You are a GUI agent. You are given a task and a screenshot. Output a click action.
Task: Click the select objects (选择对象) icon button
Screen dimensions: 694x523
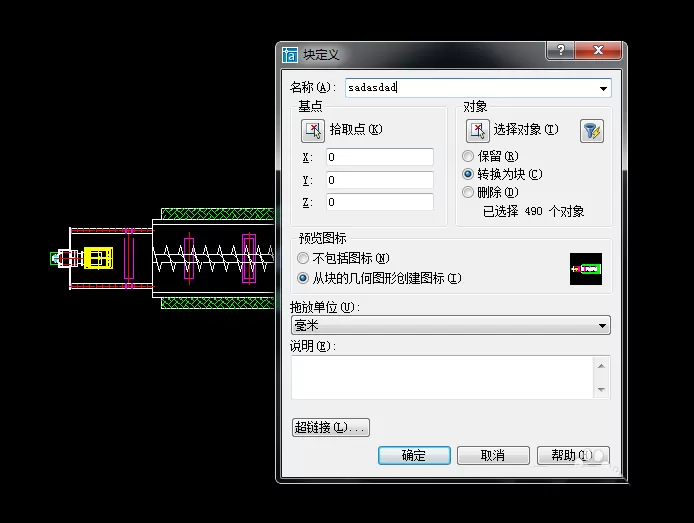(478, 131)
